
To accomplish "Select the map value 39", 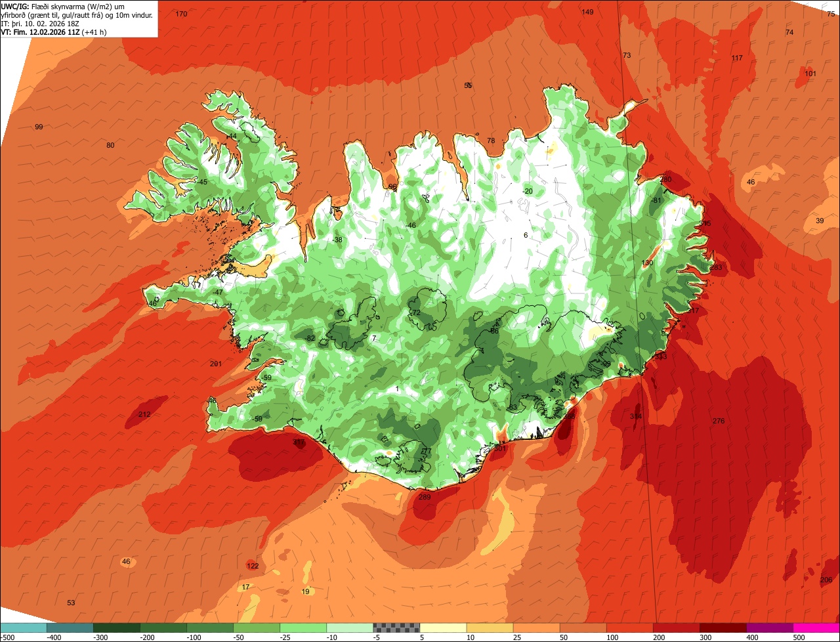I will pos(820,221).
